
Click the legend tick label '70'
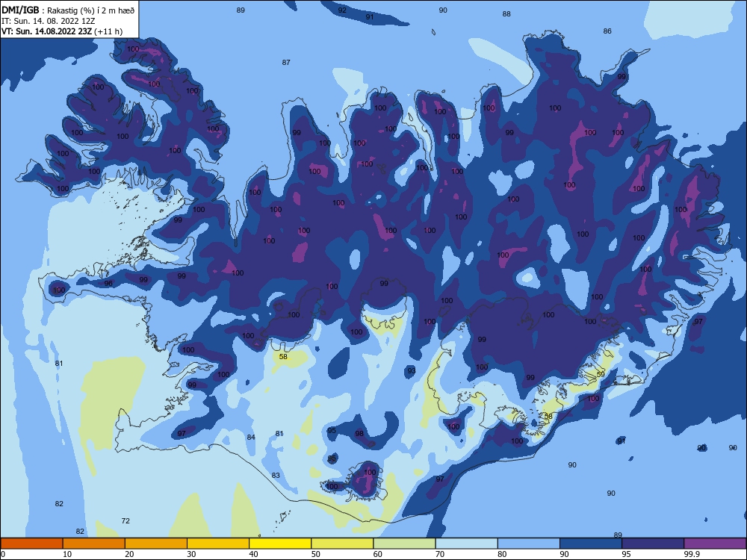coord(440,554)
